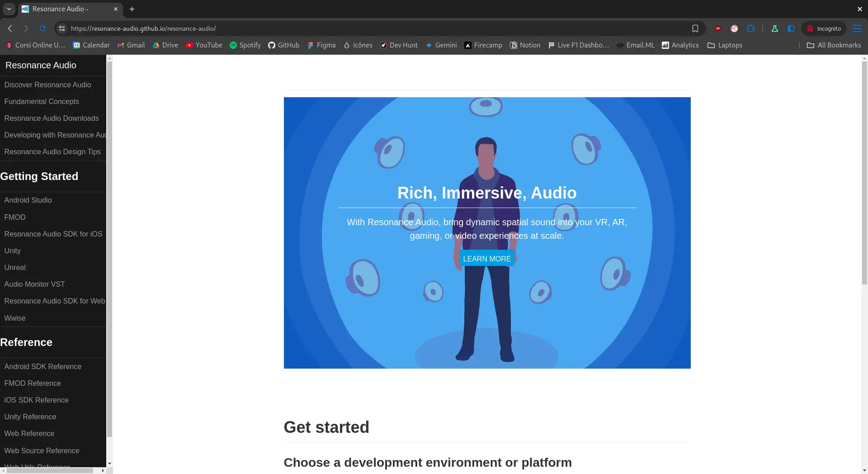
Task: Click the browser back arrow
Action: pos(10,28)
